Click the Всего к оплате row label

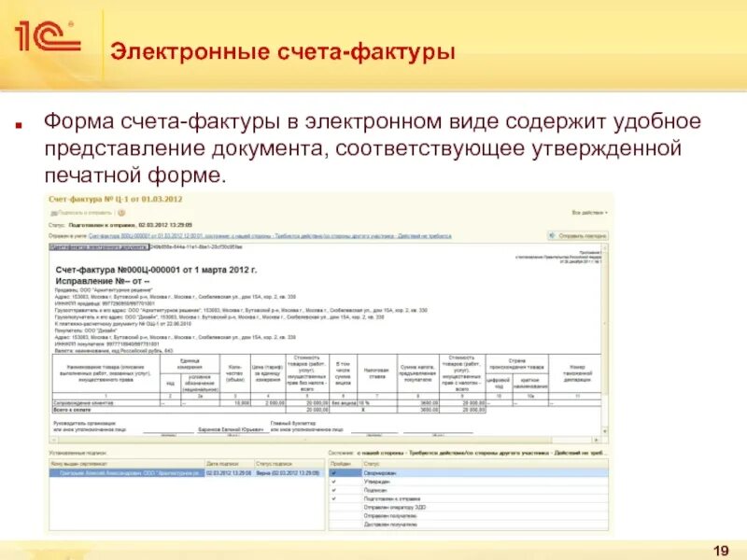click(x=73, y=410)
